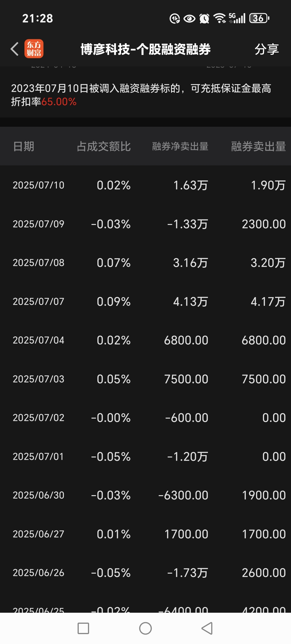Sort by the 日期 column header
The width and height of the screenshot is (291, 644).
[x=23, y=146]
